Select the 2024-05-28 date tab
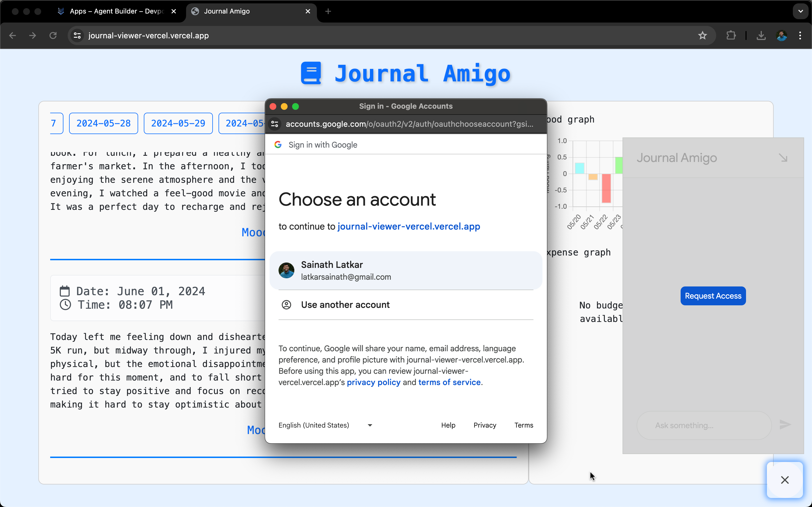The image size is (812, 507). 103,123
